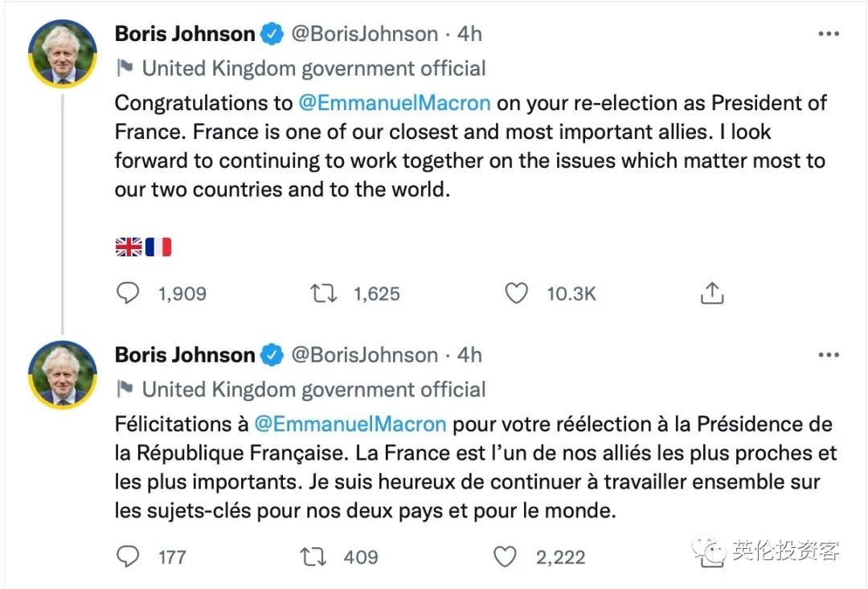Click verified badge on first tweet
This screenshot has width=868, height=589.
[272, 35]
